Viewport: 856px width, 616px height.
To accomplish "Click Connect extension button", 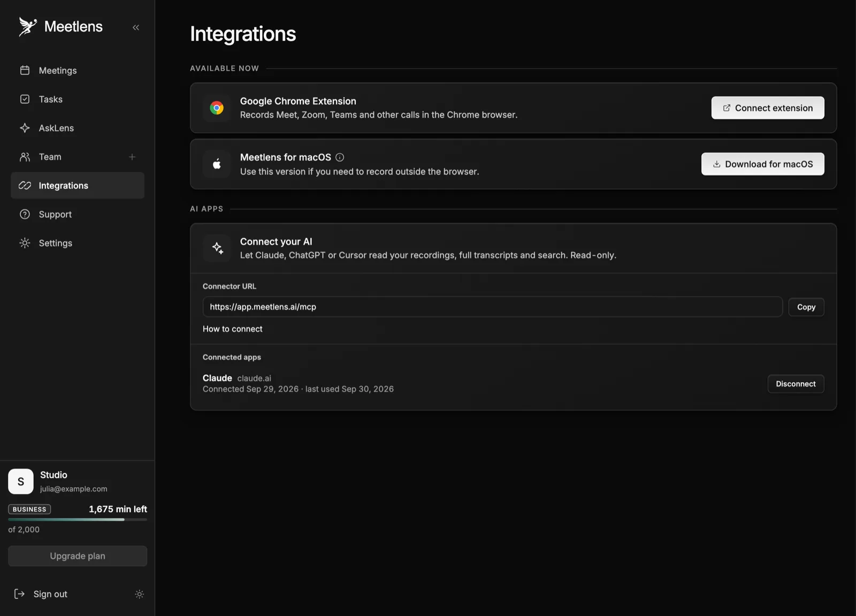I will click(768, 108).
